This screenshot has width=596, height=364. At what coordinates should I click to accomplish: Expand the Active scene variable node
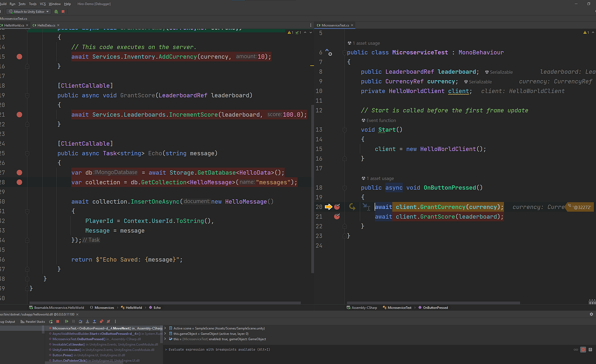click(166, 328)
